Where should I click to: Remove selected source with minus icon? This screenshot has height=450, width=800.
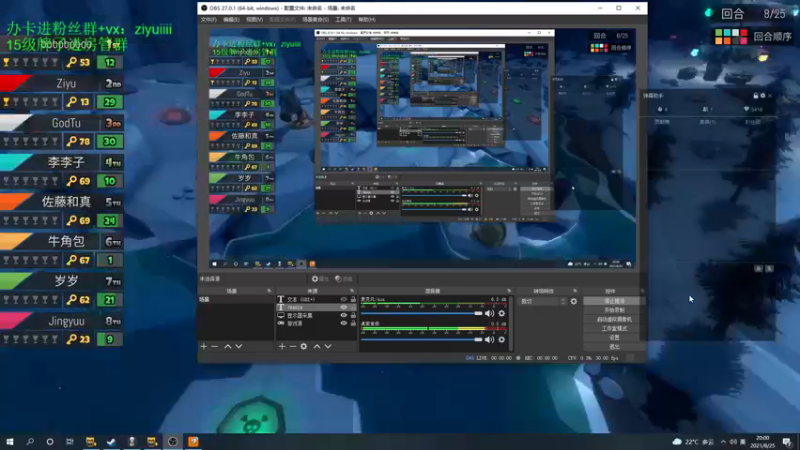point(293,346)
